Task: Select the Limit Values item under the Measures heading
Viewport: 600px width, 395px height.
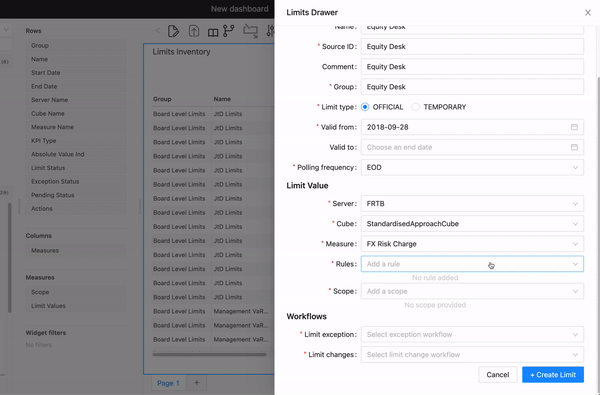Action: (76, 306)
